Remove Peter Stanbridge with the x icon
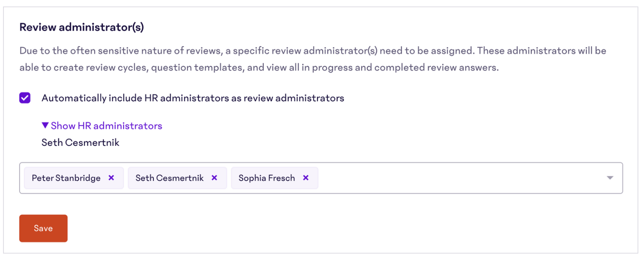This screenshot has height=256, width=644. pyautogui.click(x=111, y=178)
